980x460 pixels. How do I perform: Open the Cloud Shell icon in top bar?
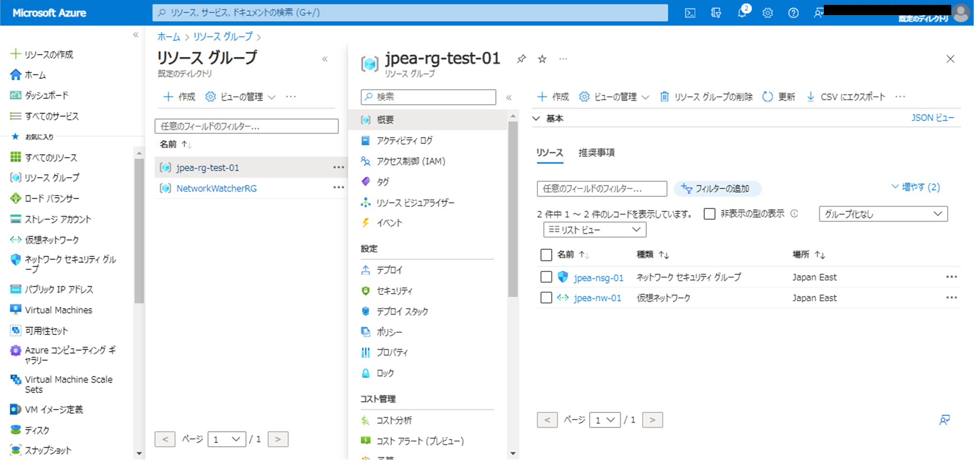pos(690,13)
